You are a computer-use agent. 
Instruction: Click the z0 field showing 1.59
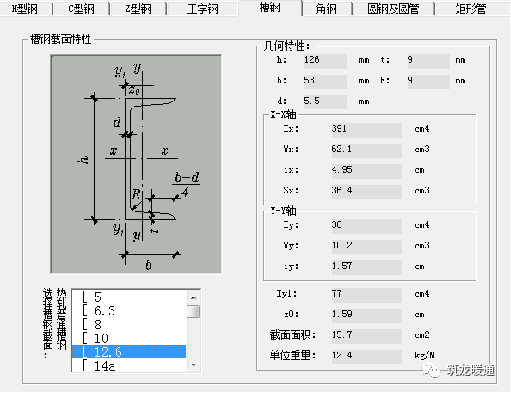tap(366, 315)
